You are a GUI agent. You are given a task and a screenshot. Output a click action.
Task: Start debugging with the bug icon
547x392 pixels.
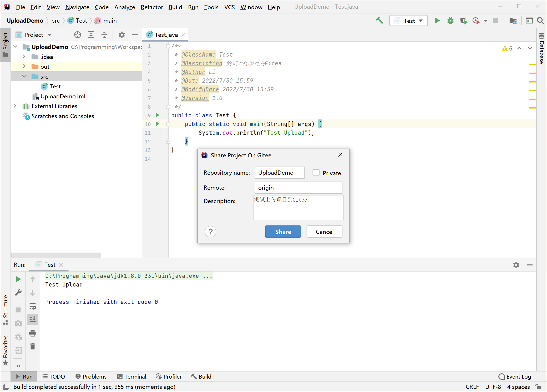450,21
